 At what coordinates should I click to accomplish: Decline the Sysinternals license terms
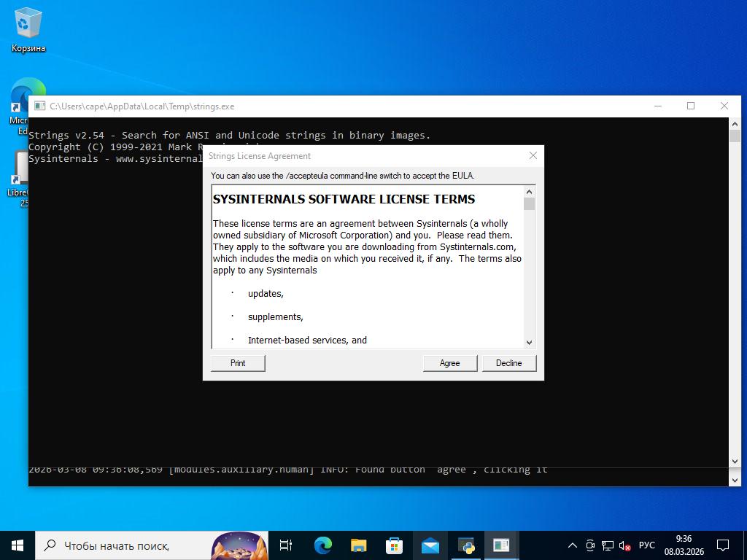point(508,363)
